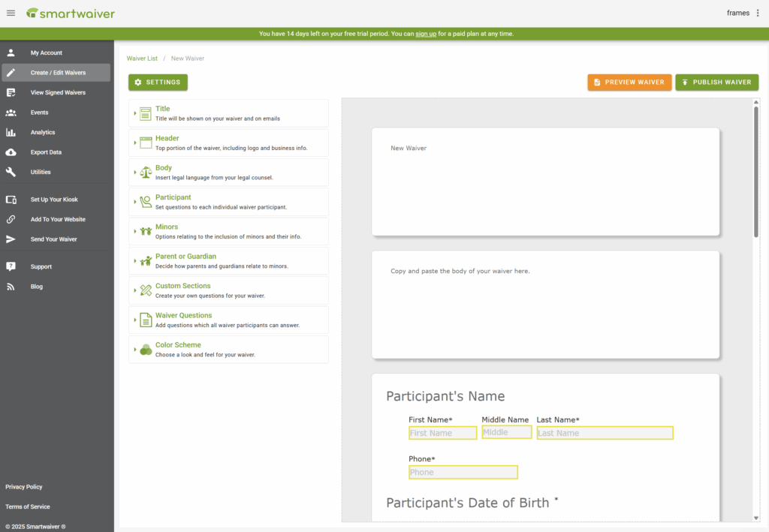This screenshot has height=532, width=769.
Task: Open My Account in the sidebar
Action: pos(47,53)
